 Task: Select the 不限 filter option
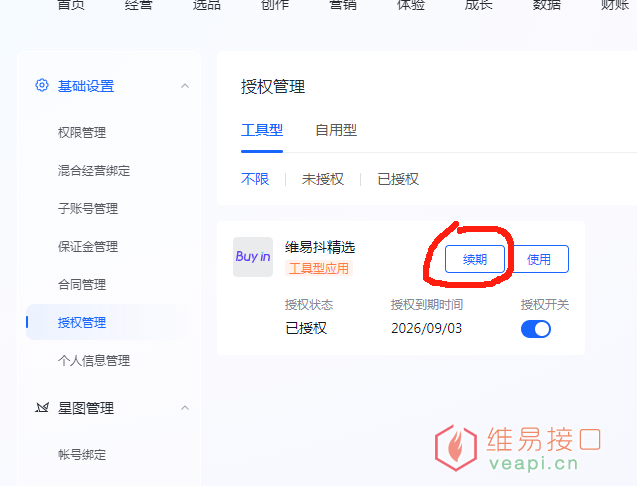pos(255,179)
